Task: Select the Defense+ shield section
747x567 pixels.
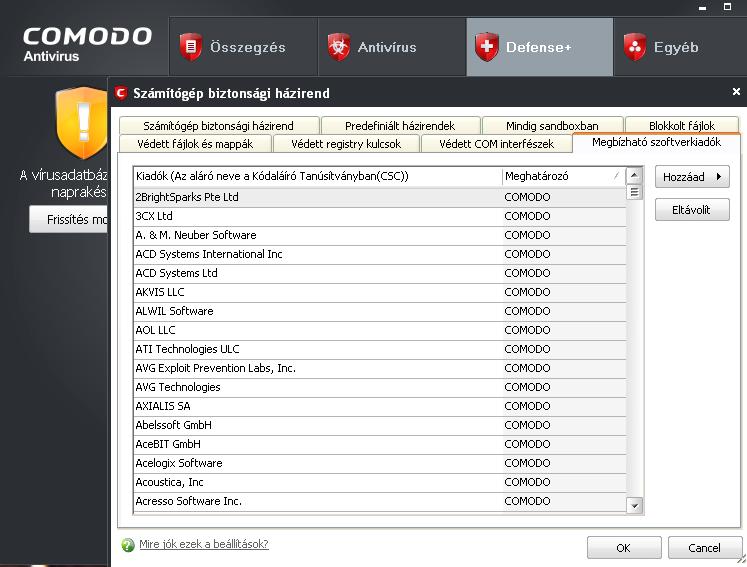Action: click(x=540, y=47)
